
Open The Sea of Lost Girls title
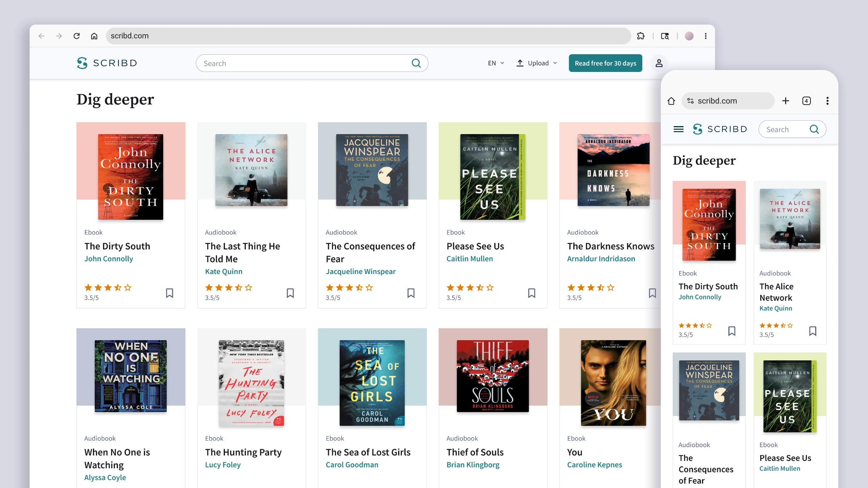(x=368, y=452)
